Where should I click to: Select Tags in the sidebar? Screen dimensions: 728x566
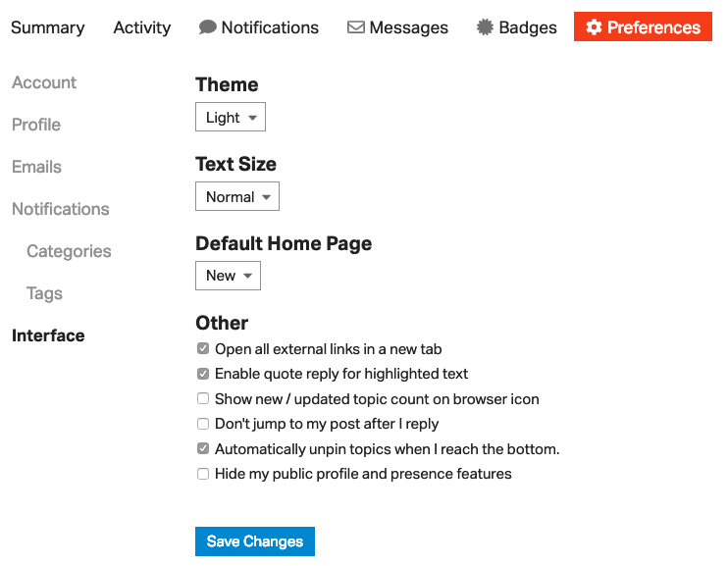point(44,293)
